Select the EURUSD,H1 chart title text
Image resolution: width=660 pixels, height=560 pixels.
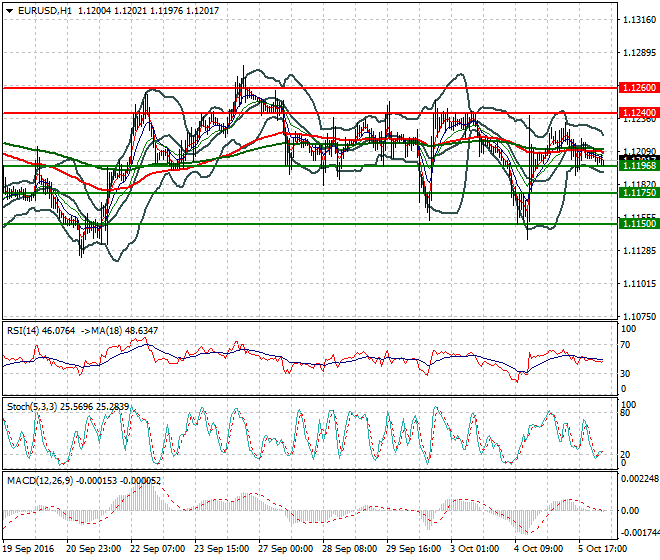click(x=45, y=11)
